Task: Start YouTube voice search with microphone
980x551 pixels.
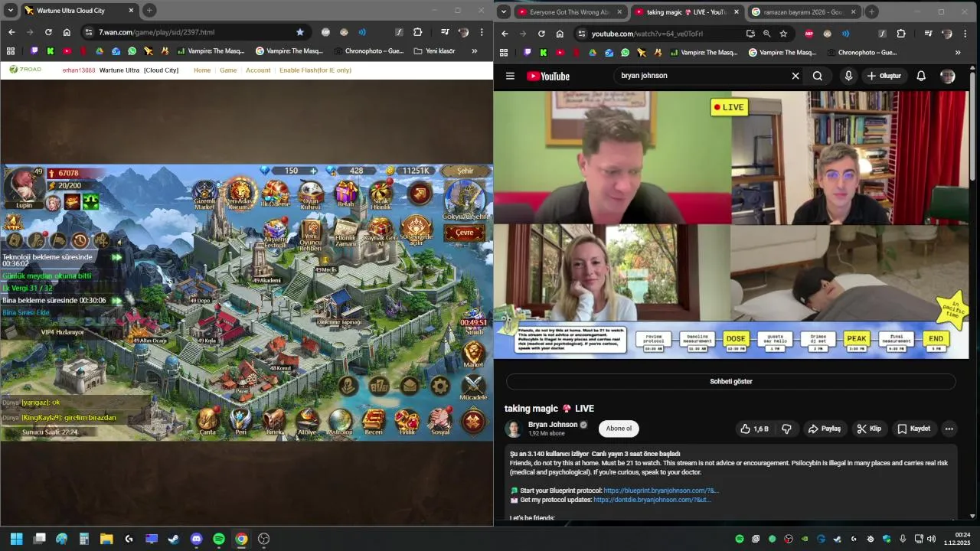Action: coord(848,76)
